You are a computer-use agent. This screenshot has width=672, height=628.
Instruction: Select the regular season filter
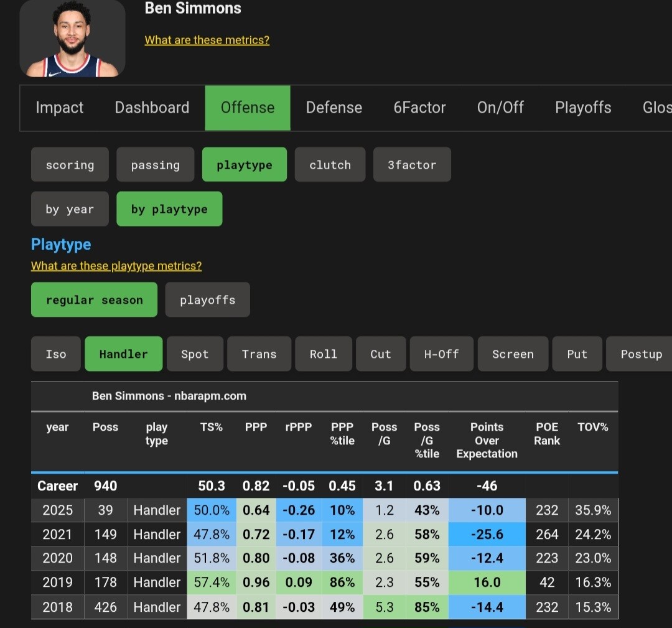94,300
